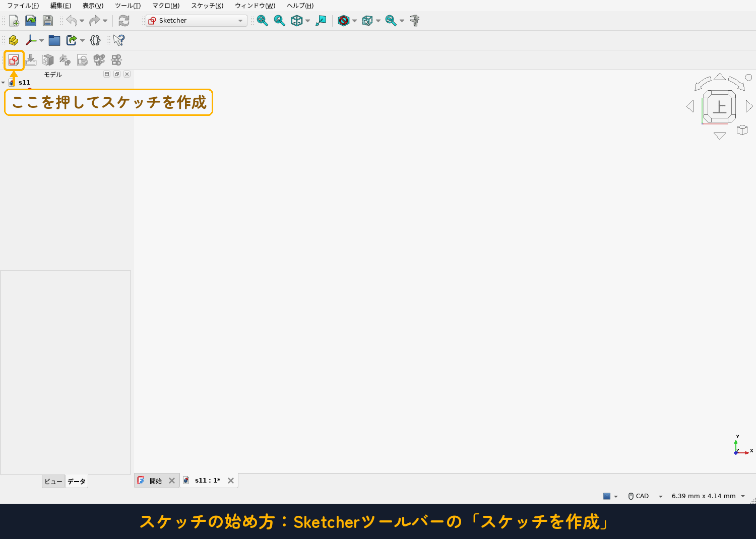Image resolution: width=756 pixels, height=539 pixels.
Task: Open the 編集(E) menu
Action: [60, 6]
